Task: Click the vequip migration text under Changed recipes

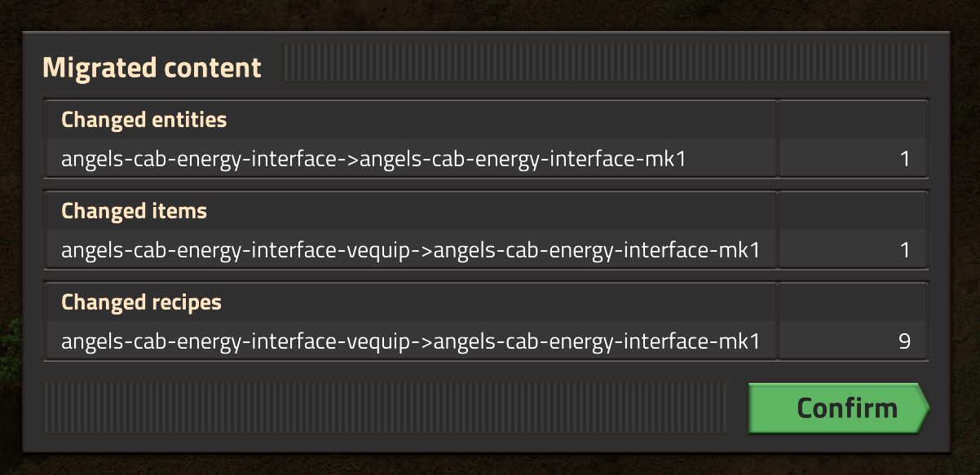Action: [410, 341]
